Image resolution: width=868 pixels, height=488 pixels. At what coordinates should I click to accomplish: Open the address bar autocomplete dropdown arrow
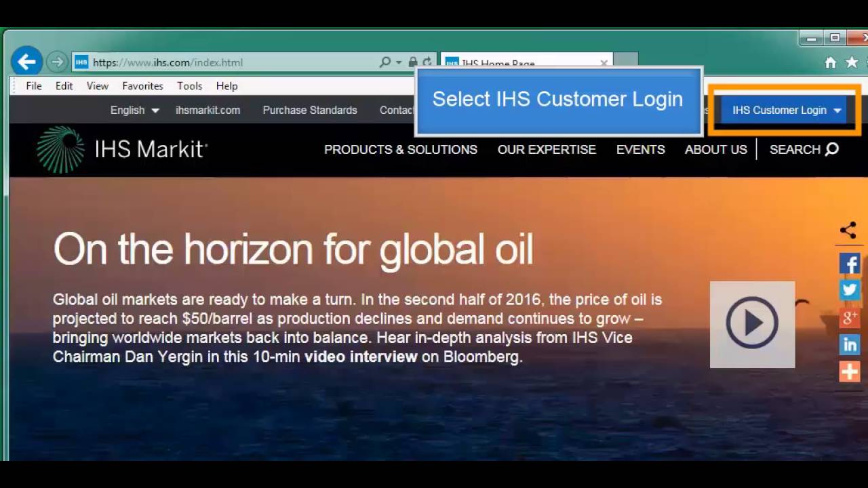[x=399, y=62]
